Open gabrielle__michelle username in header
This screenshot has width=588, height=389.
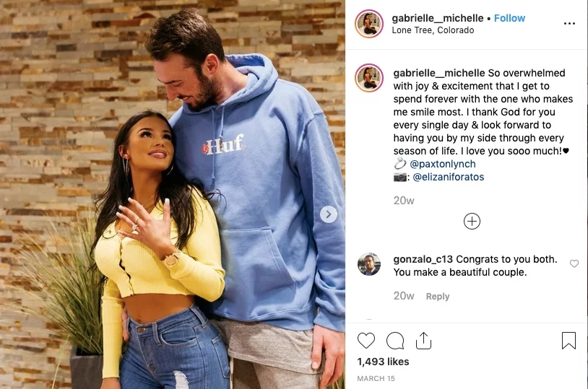pos(437,18)
